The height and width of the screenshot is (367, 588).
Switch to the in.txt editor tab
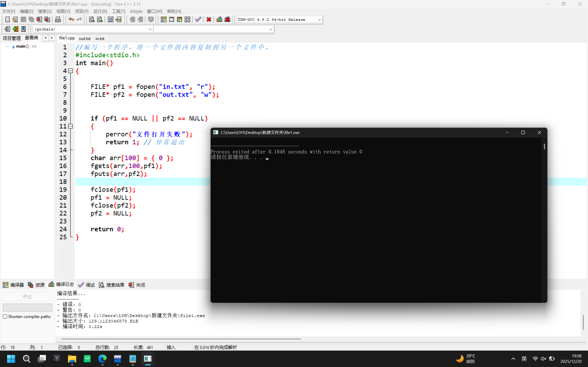100,39
